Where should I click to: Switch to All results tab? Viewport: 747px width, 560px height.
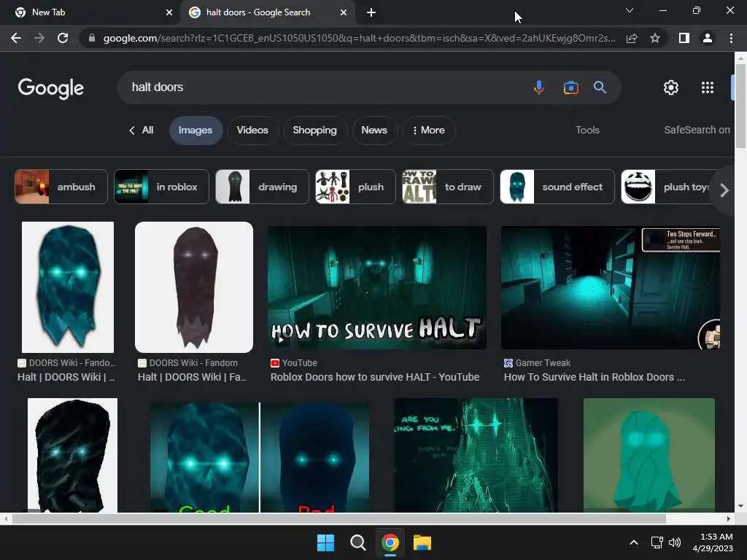coord(142,131)
